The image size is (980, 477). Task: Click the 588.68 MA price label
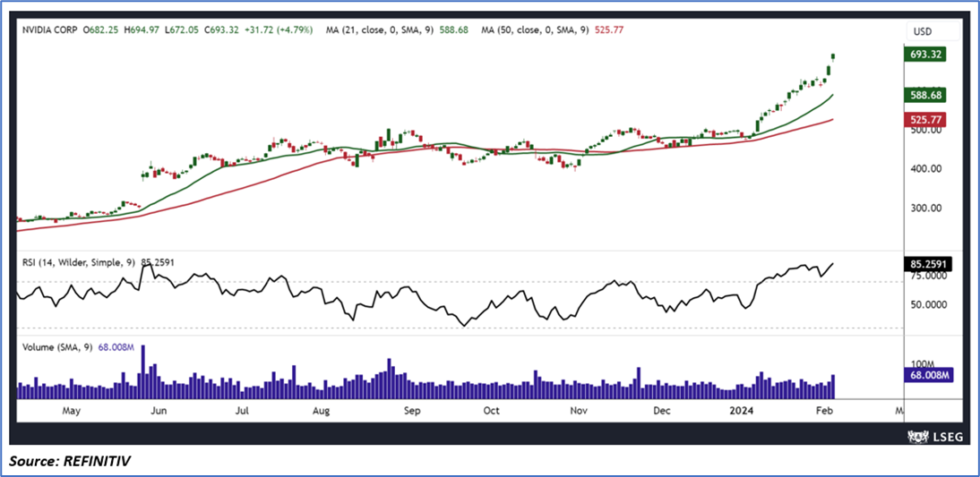click(x=926, y=95)
